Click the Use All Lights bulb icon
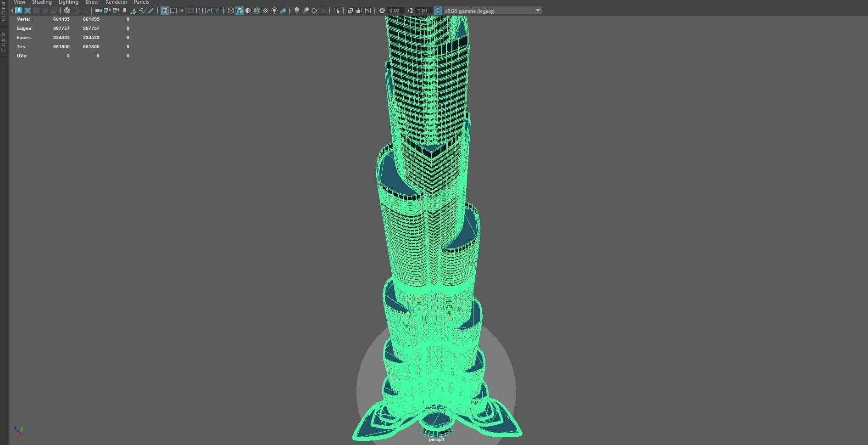Screen dimensions: 868x445 point(274,10)
